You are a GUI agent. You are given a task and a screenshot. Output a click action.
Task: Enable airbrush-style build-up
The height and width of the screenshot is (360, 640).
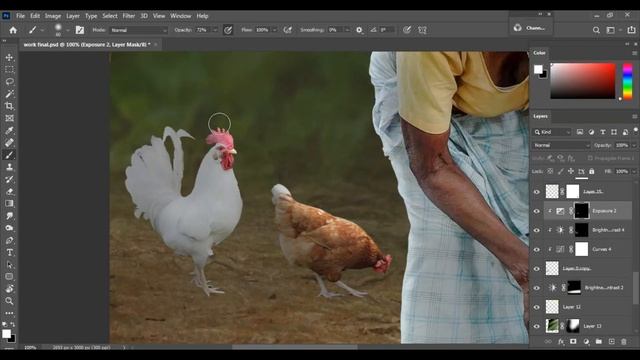pyautogui.click(x=288, y=30)
